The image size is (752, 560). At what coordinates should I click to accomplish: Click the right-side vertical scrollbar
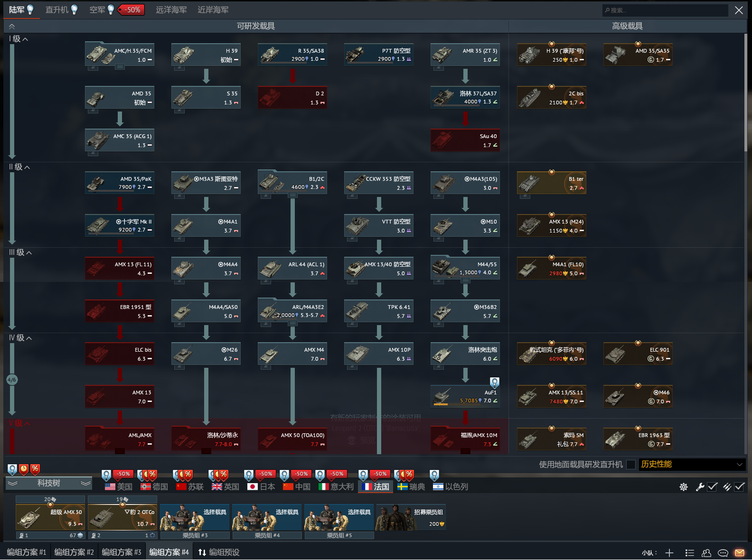pos(746,93)
